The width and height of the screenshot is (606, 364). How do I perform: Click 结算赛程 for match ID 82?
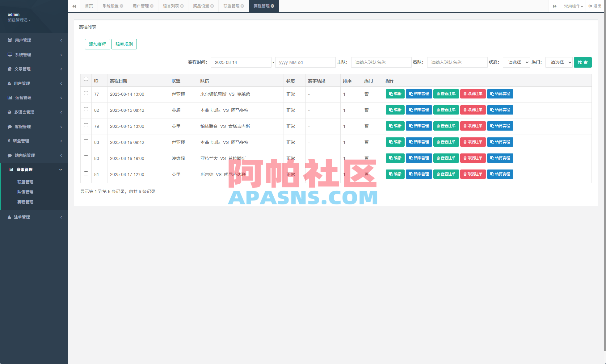tap(500, 110)
